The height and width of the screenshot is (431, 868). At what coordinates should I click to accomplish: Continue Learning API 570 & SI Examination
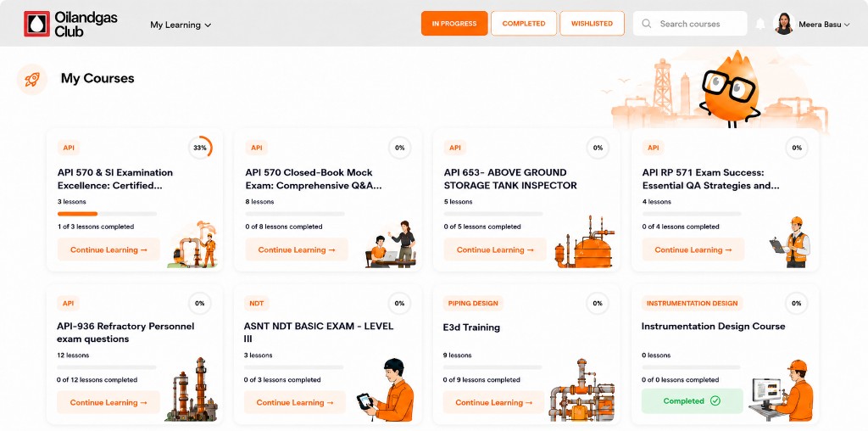pyautogui.click(x=108, y=249)
